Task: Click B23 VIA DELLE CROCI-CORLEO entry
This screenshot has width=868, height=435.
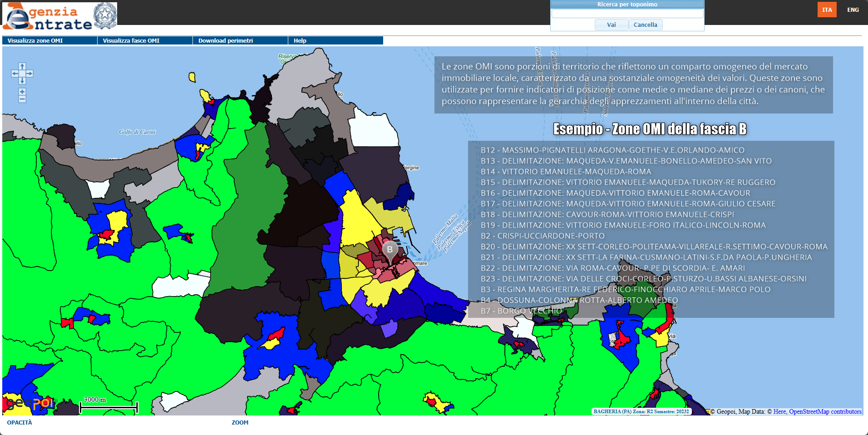Action: point(644,279)
